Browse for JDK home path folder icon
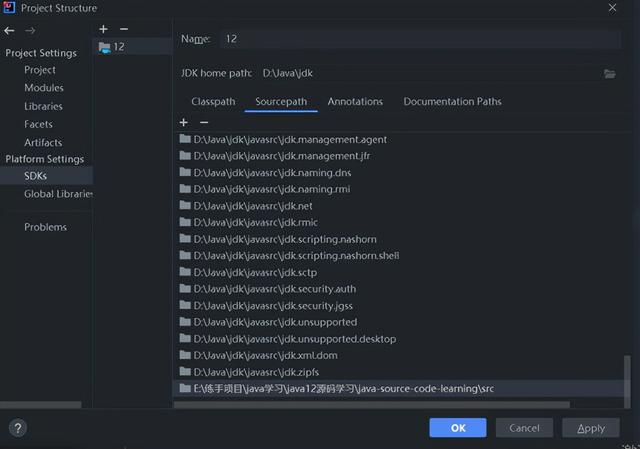This screenshot has width=640, height=449. pos(610,73)
